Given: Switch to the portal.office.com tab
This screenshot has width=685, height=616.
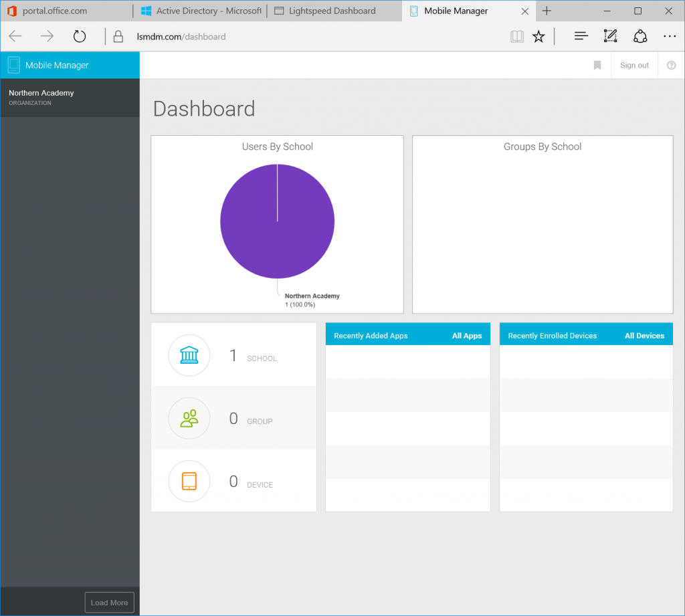Looking at the screenshot, I should pos(66,11).
